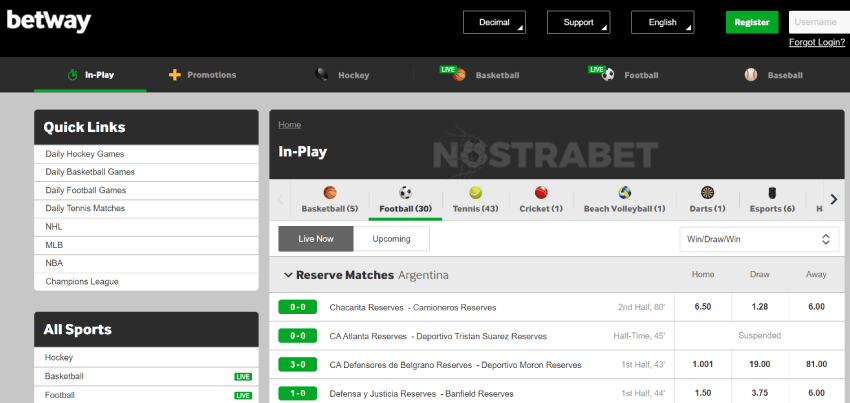The image size is (850, 403).
Task: Select the Cricket (1) sport tab
Action: [x=541, y=199]
